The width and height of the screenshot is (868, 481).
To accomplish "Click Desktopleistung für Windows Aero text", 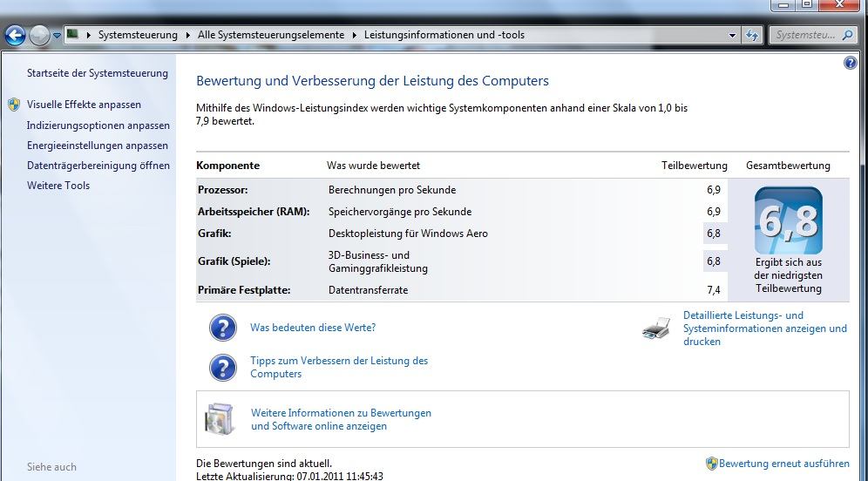I will (x=408, y=234).
